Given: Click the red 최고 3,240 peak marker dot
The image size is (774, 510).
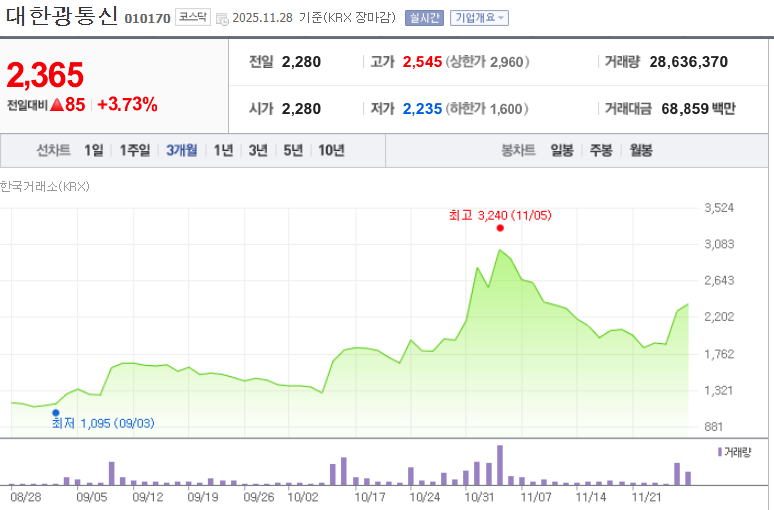Looking at the screenshot, I should coord(500,228).
